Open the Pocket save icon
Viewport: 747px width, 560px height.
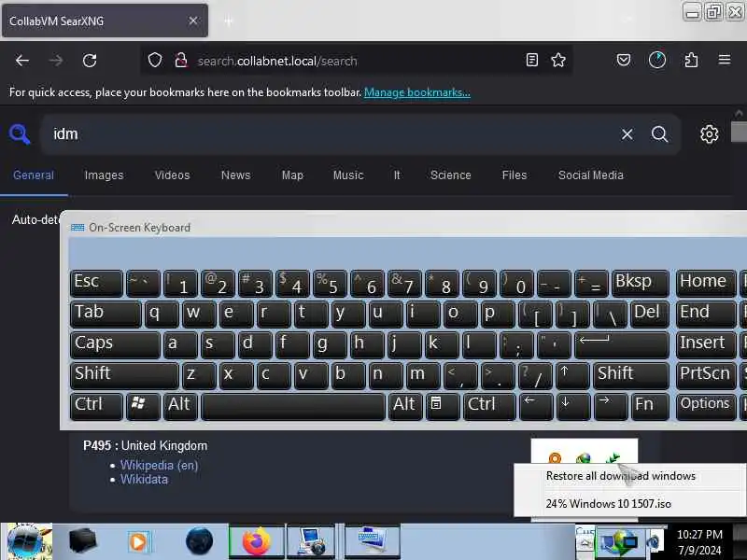click(x=624, y=60)
